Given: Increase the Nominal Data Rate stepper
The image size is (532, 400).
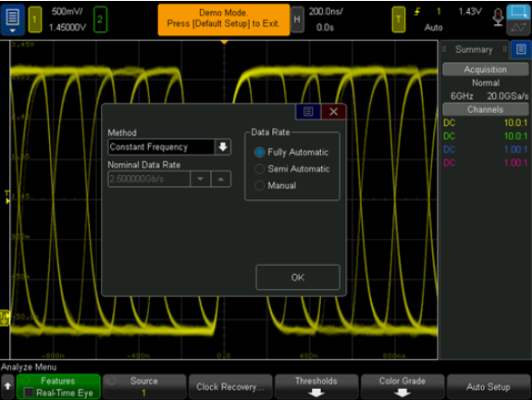Looking at the screenshot, I should tap(221, 179).
